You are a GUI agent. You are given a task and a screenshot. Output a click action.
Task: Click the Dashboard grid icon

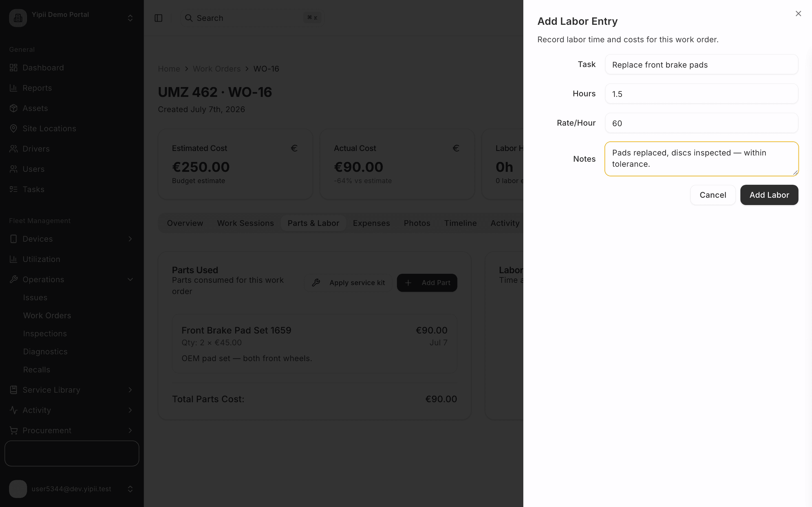coord(14,68)
